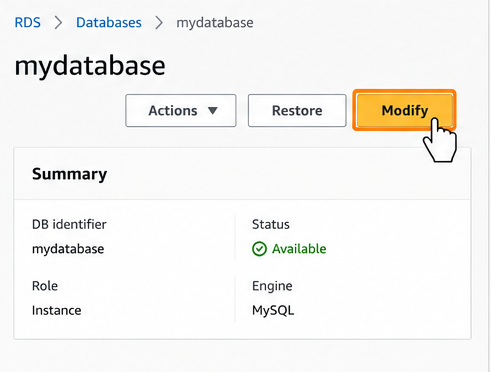This screenshot has width=491, height=372.
Task: Select the Available status text
Action: [x=299, y=249]
